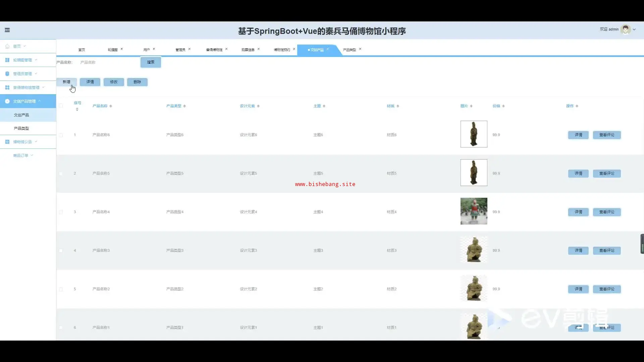
Task: Open the admin dropdown arrow
Action: tap(634, 29)
